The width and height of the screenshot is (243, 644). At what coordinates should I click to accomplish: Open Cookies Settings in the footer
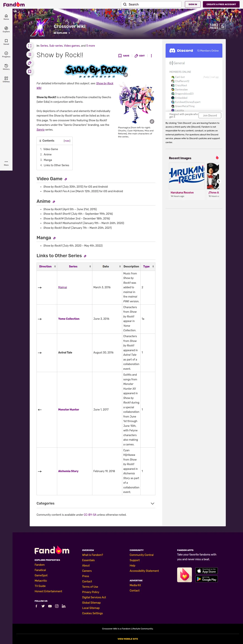pos(92,613)
